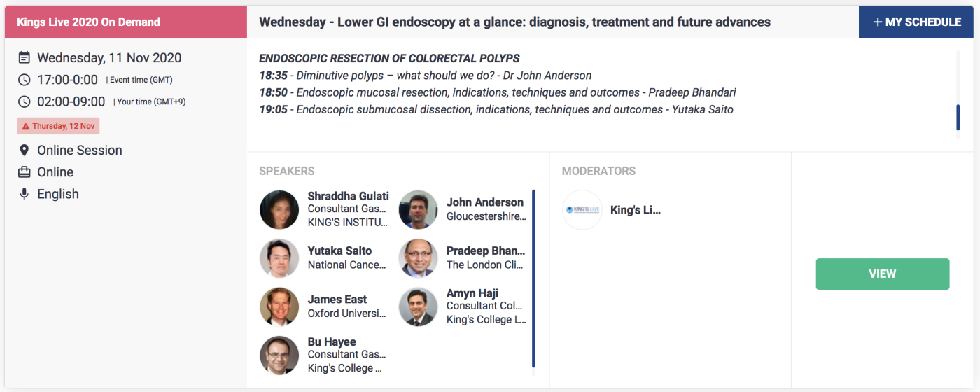Image resolution: width=980 pixels, height=392 pixels.
Task: Click the location pin icon next to Online Session
Action: (x=24, y=150)
